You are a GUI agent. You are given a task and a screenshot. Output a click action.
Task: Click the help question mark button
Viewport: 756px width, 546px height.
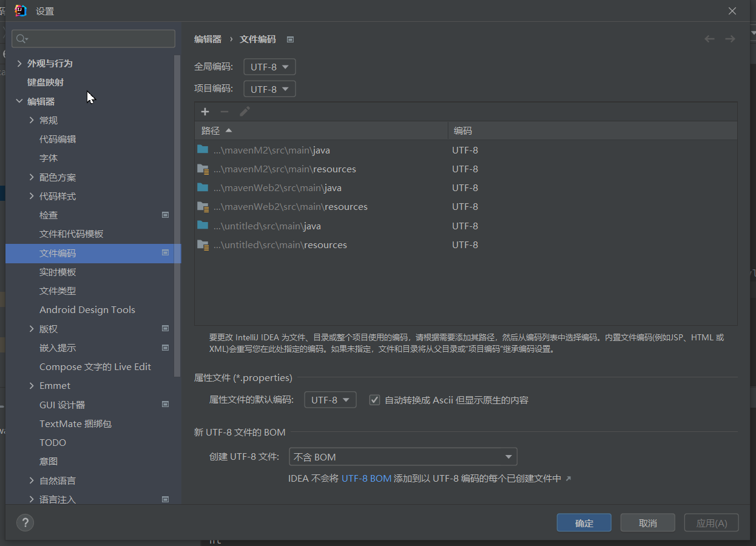(25, 522)
